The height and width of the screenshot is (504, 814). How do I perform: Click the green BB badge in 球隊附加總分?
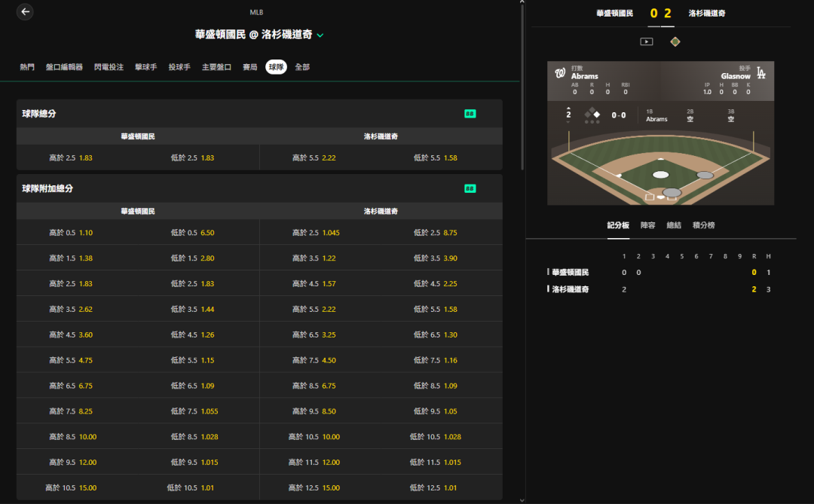pos(470,188)
